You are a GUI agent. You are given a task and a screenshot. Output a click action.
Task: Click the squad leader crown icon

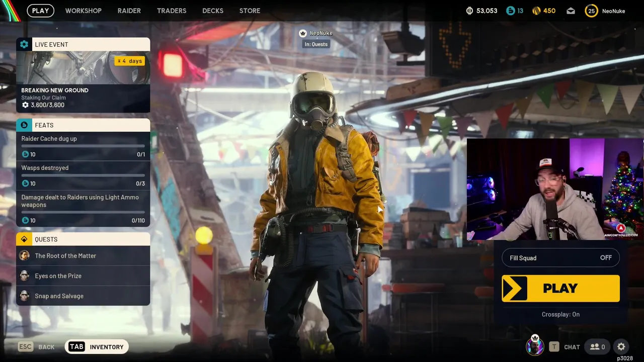tap(303, 33)
